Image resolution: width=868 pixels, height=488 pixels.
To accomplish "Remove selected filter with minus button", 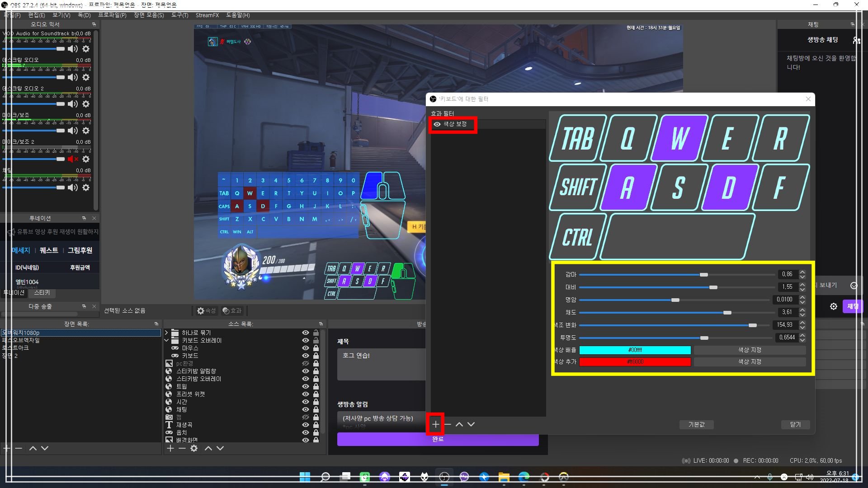I will (x=448, y=424).
